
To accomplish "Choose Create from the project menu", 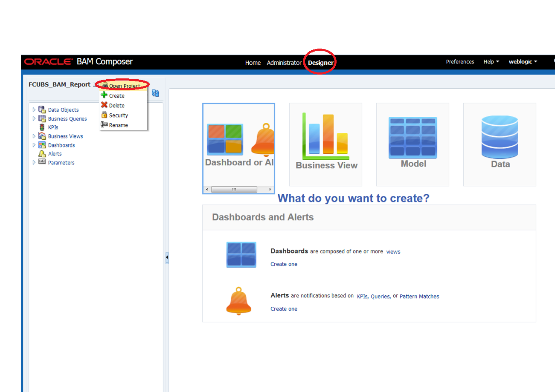I will (124, 95).
